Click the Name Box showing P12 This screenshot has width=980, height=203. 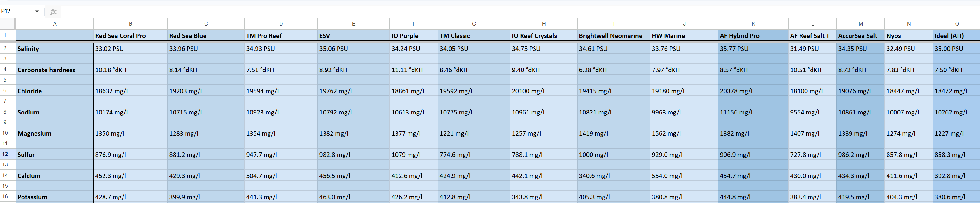point(15,11)
